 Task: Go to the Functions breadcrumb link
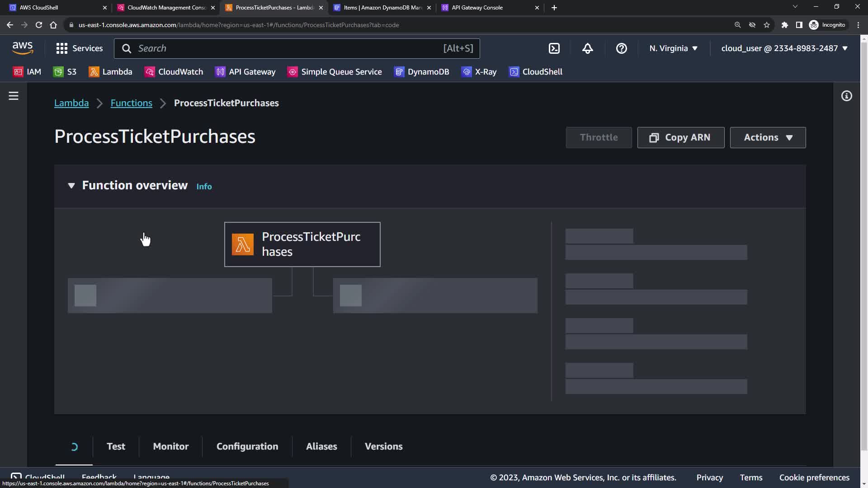click(131, 103)
